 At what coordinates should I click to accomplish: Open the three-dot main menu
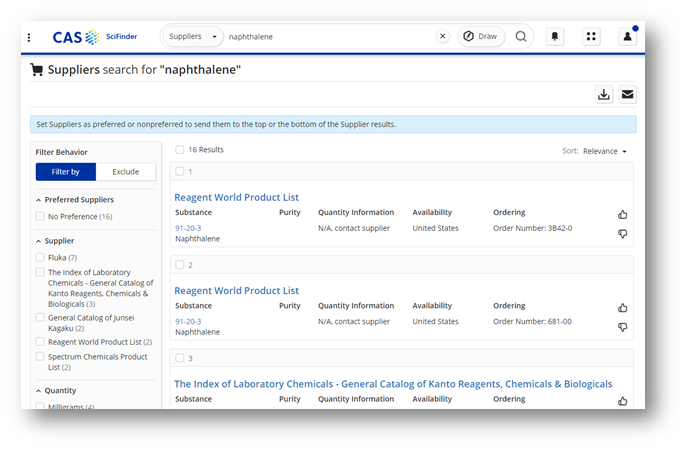29,37
